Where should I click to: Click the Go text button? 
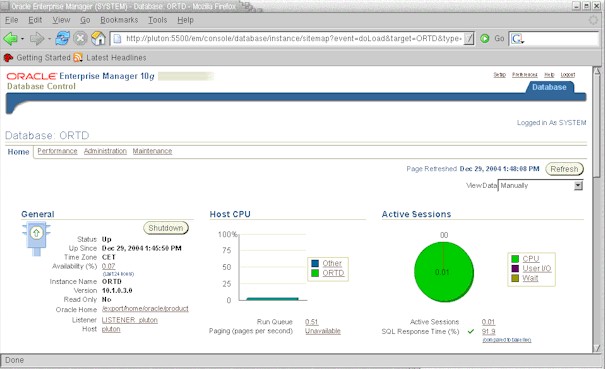point(499,39)
